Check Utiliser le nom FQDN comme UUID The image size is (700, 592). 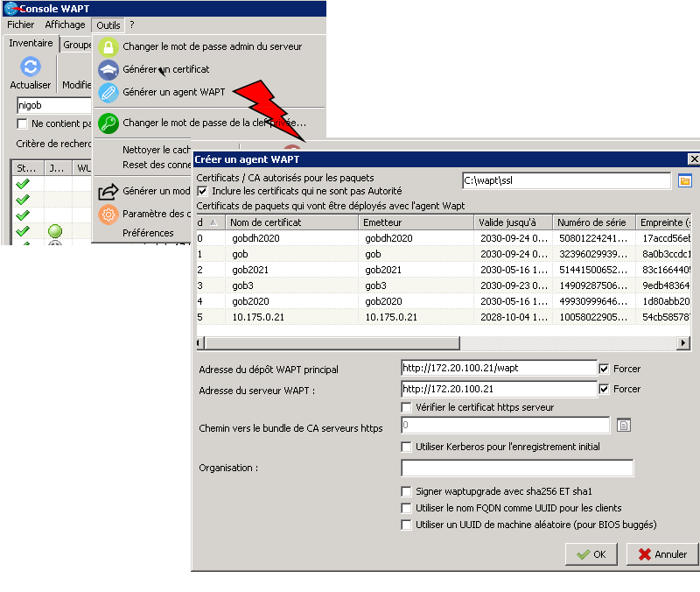(407, 508)
